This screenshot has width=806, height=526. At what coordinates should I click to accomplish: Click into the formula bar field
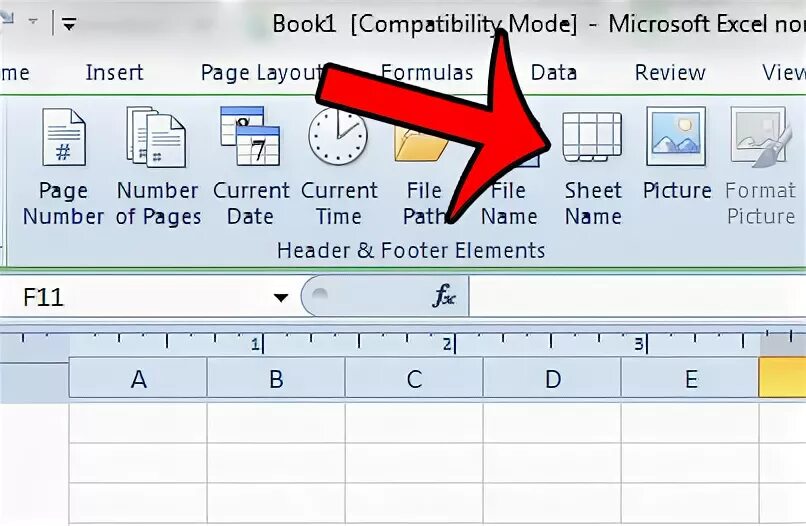click(x=637, y=296)
